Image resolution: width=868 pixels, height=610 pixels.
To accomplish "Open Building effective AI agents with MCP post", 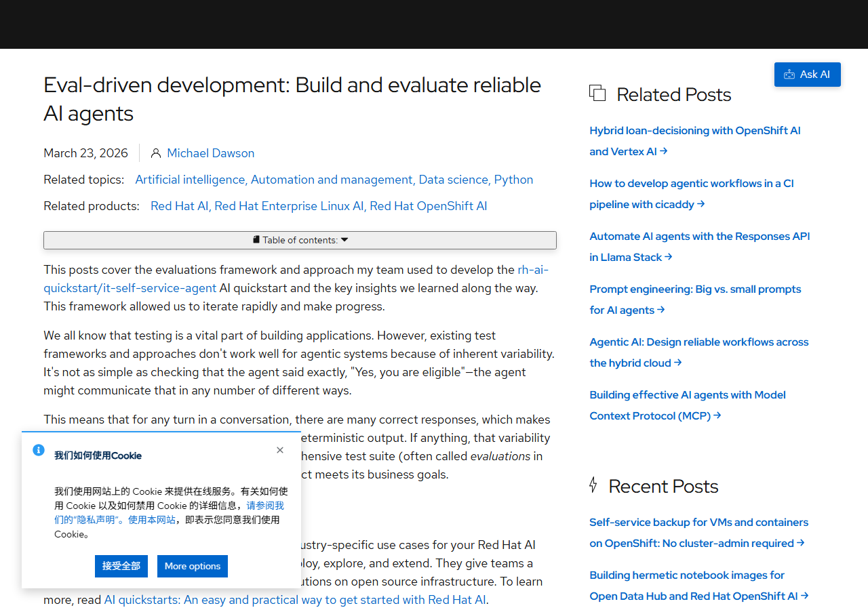I will (688, 405).
